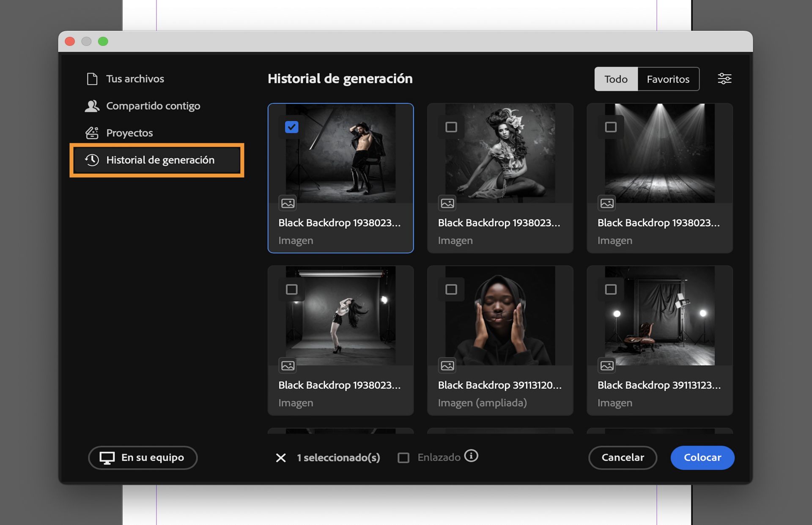Click the Cancelar button

[623, 457]
